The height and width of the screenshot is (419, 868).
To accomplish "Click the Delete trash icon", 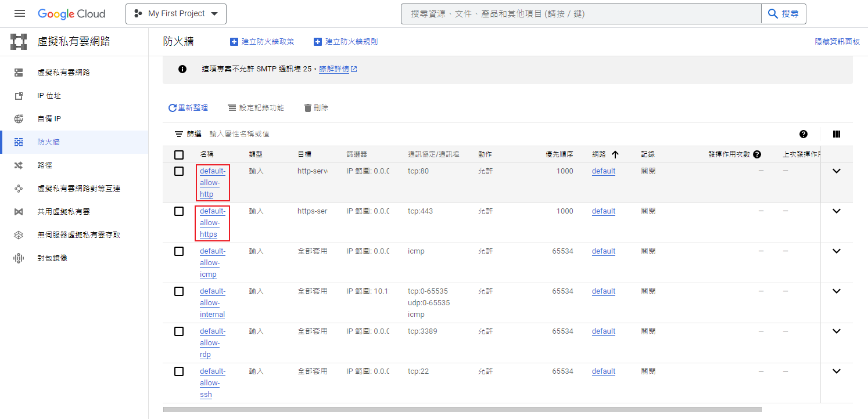I will pyautogui.click(x=307, y=107).
